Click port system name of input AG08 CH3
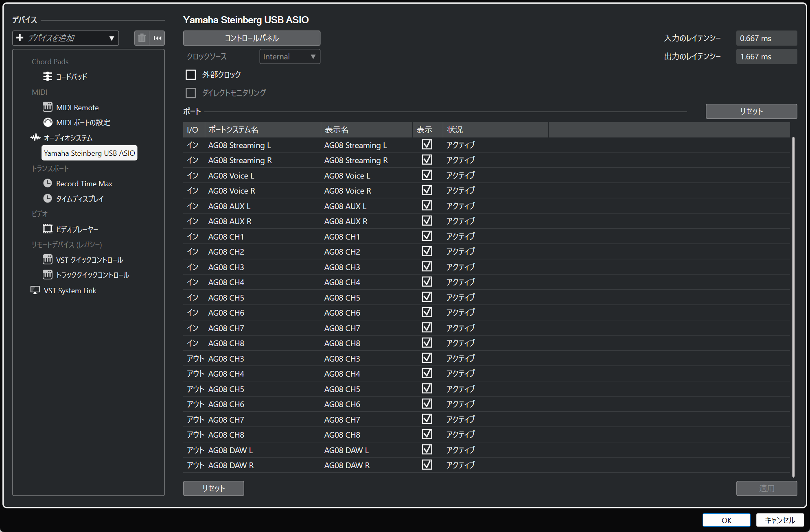810x532 pixels. [226, 267]
